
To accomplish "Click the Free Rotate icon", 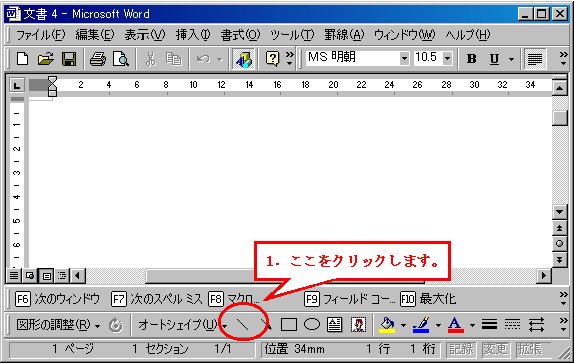I will [x=116, y=325].
